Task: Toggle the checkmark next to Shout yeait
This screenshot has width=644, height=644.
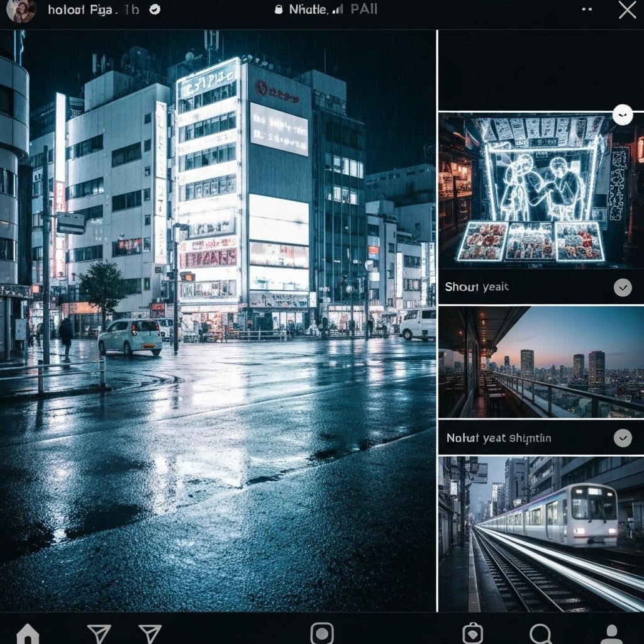Action: point(623,287)
